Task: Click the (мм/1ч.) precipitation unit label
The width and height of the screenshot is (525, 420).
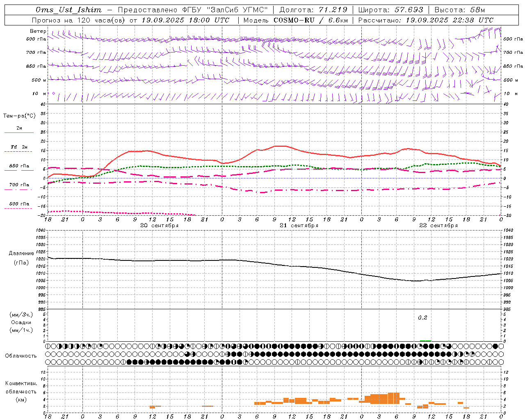Action: click(21, 330)
